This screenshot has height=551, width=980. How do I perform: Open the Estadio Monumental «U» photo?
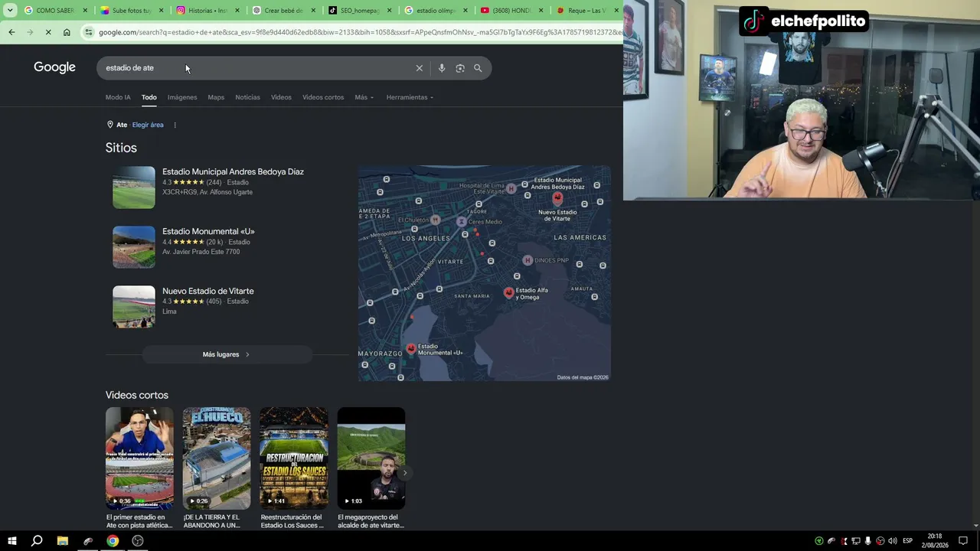(134, 247)
